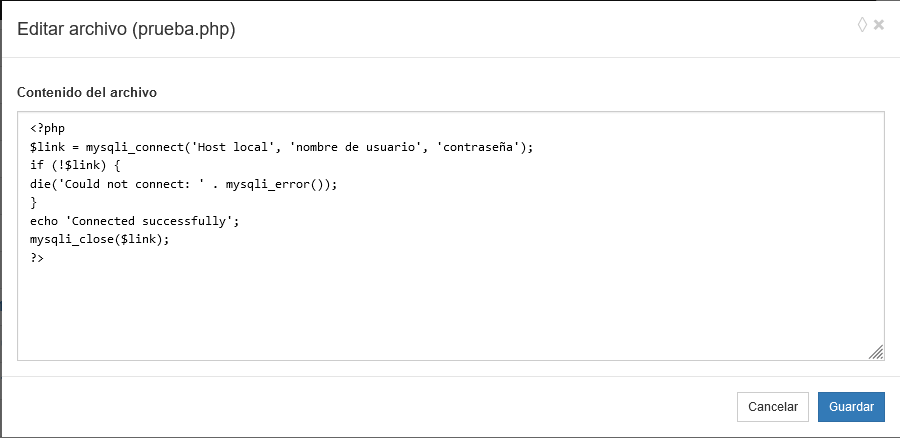Place cursor on the closing brace line
900x438 pixels.
34,203
